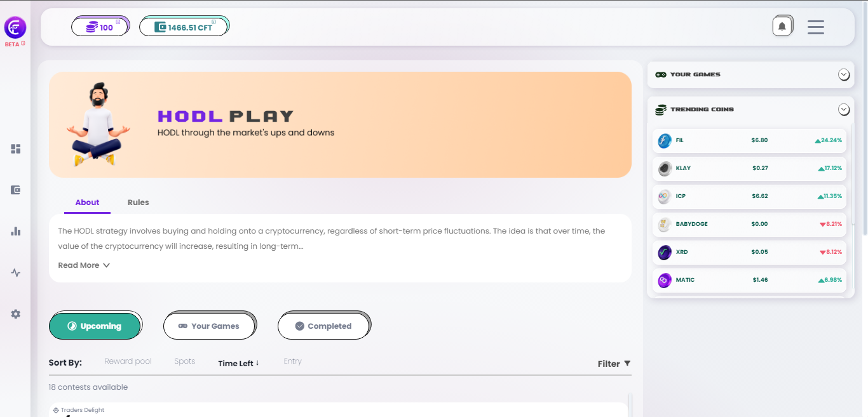Click Read More in the HODL description
Image resolution: width=868 pixels, height=417 pixels.
[83, 265]
